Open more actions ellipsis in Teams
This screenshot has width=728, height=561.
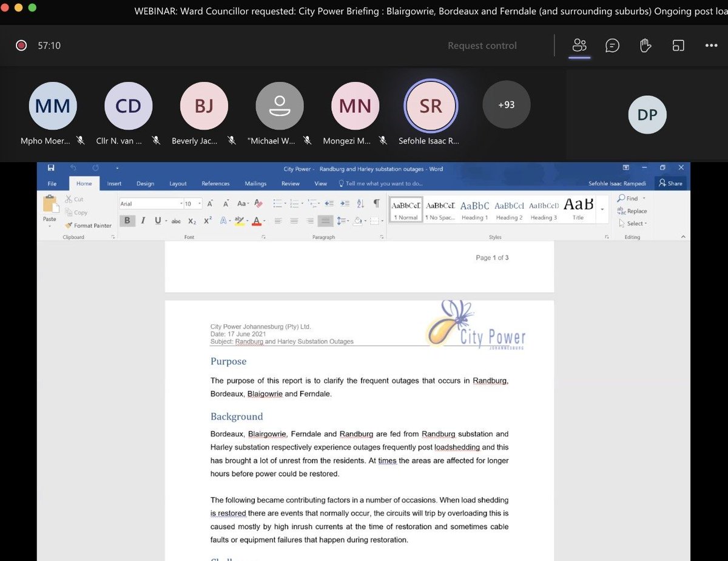pos(711,46)
